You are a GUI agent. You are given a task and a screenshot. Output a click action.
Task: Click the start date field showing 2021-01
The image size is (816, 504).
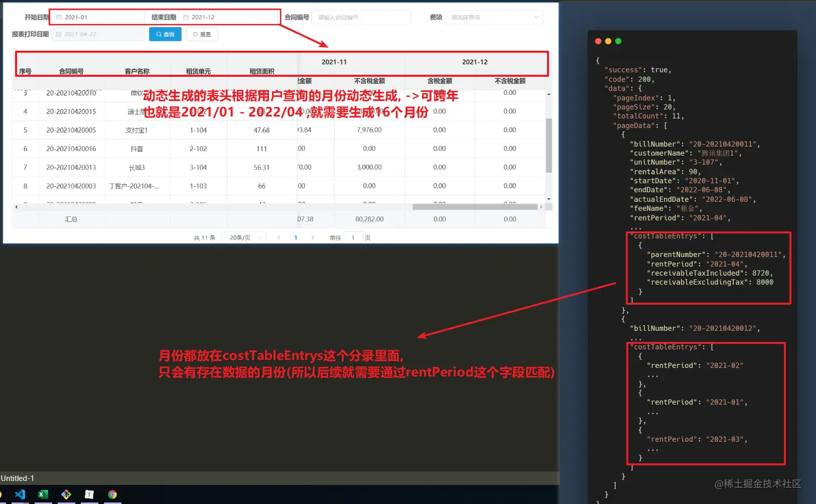98,17
